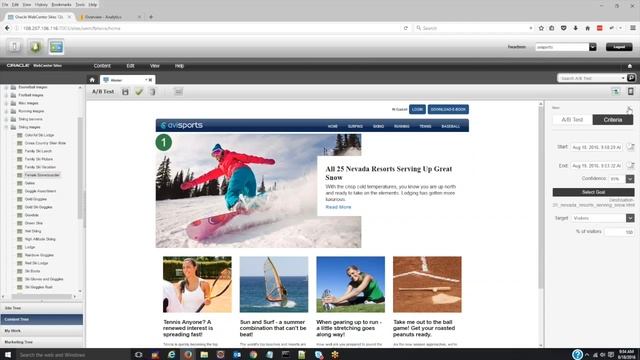Open the site selector dropdown near Logout
The height and width of the screenshot is (360, 640).
(593, 47)
